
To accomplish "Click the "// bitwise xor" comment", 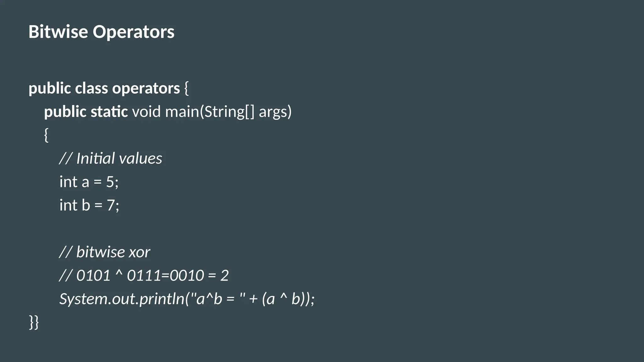I will point(104,252).
